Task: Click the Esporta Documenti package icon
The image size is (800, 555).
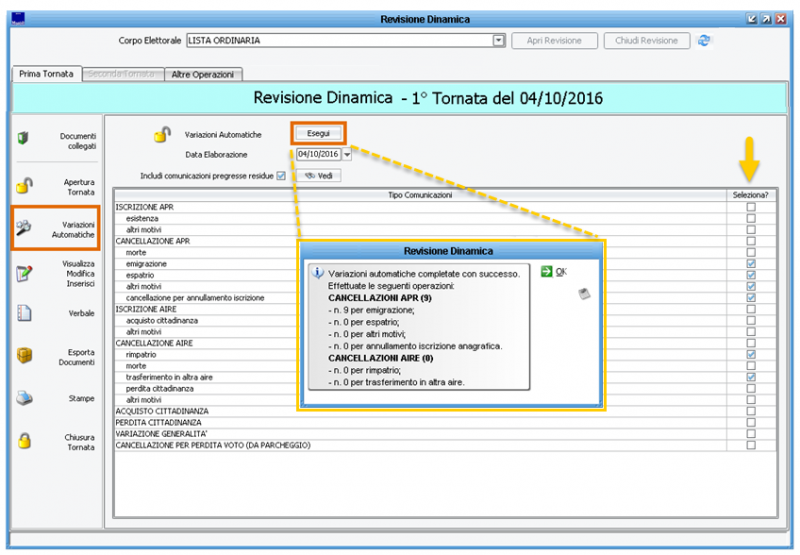Action: [25, 356]
